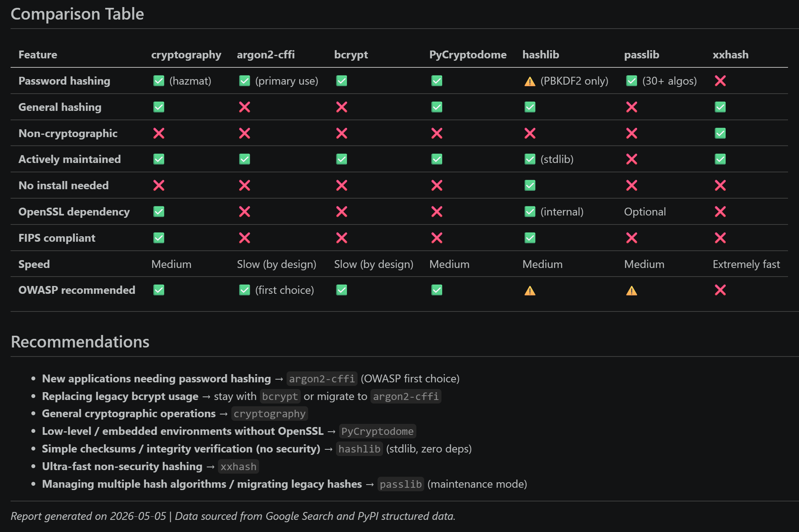The image size is (799, 532).
Task: Click warning icon for hashlib OWASP recommended
Action: coord(530,290)
